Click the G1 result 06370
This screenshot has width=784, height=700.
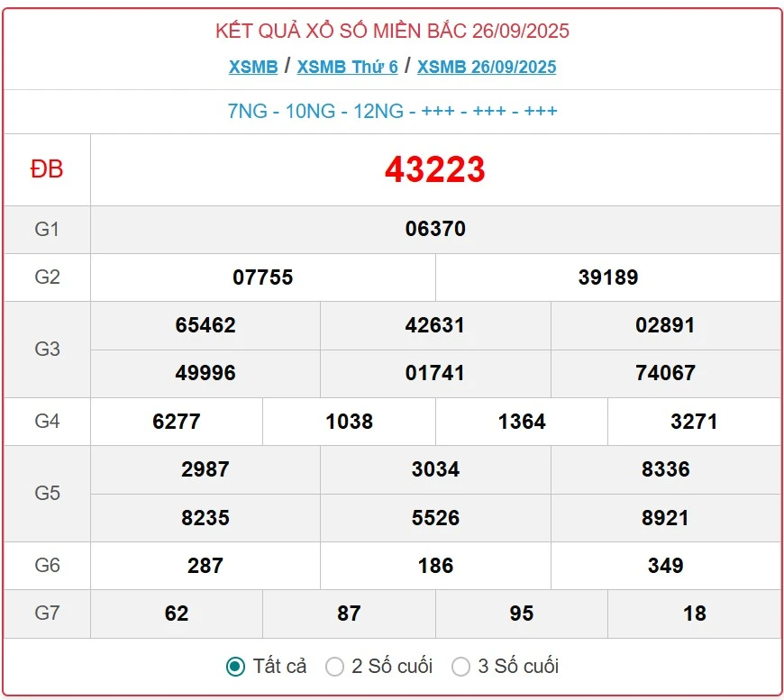click(435, 229)
